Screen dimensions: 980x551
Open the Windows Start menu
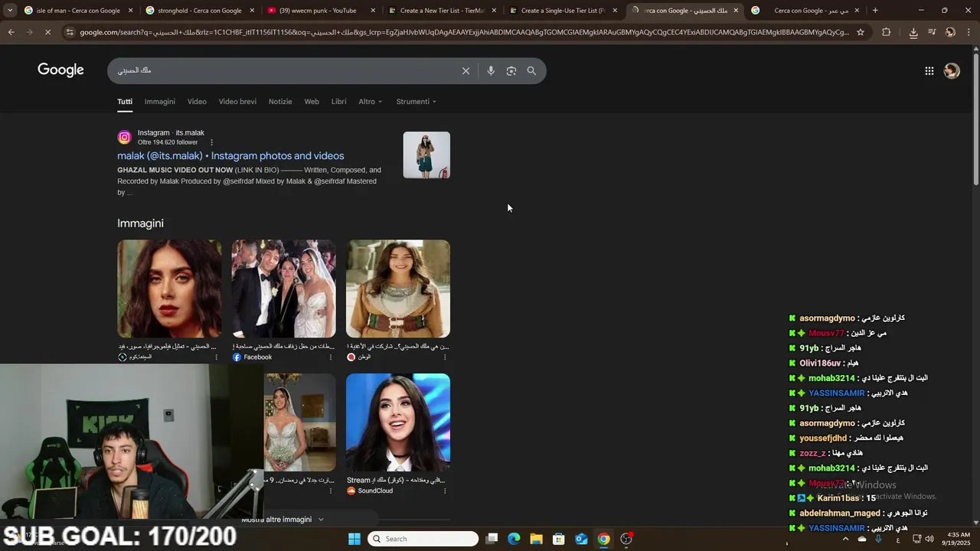point(354,539)
